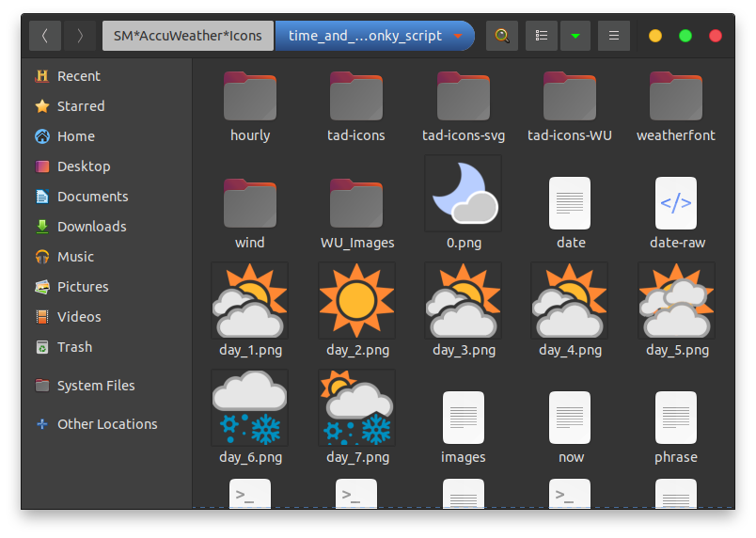756x538 pixels.
Task: Select the 0.png moon thumbnail
Action: pos(464,194)
